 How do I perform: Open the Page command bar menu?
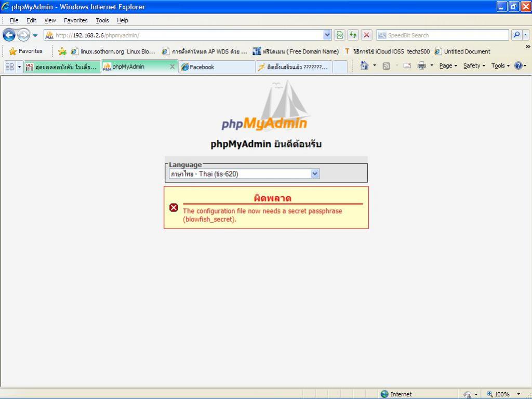click(448, 66)
